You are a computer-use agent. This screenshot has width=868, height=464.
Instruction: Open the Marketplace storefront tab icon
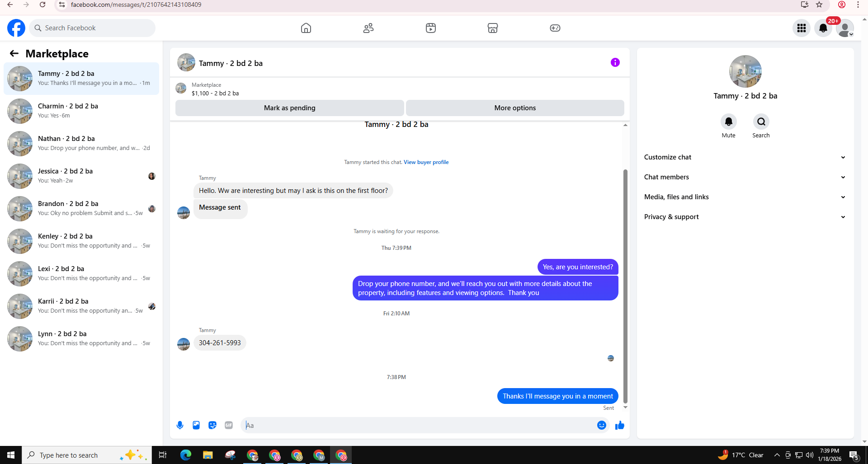pyautogui.click(x=493, y=28)
